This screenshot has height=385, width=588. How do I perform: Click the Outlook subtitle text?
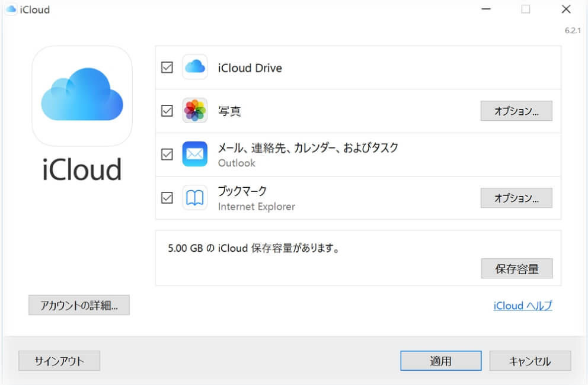[x=237, y=163]
